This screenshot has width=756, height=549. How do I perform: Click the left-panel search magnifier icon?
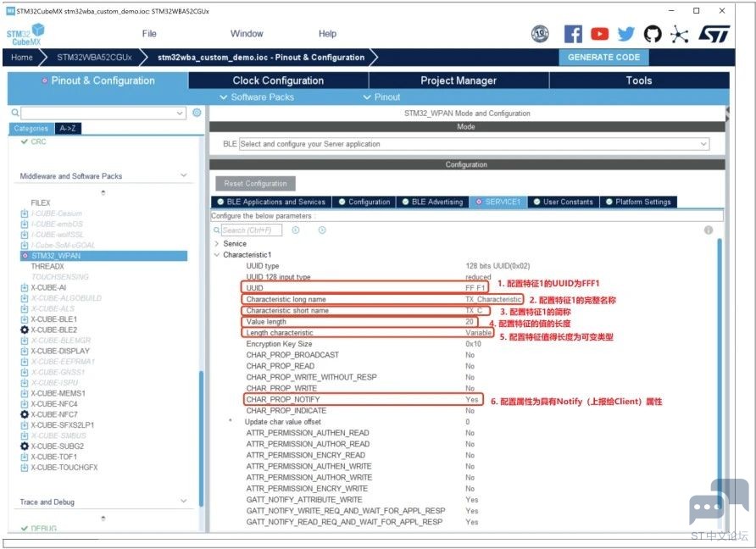pos(15,113)
